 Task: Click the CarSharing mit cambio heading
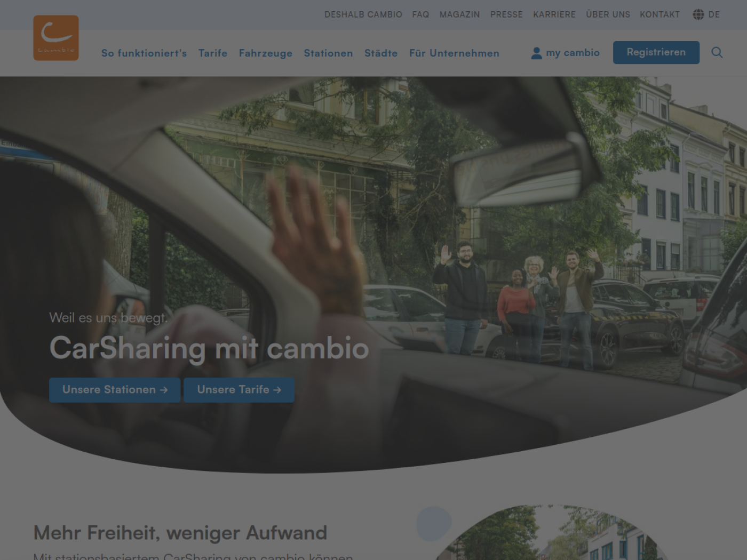coord(209,348)
